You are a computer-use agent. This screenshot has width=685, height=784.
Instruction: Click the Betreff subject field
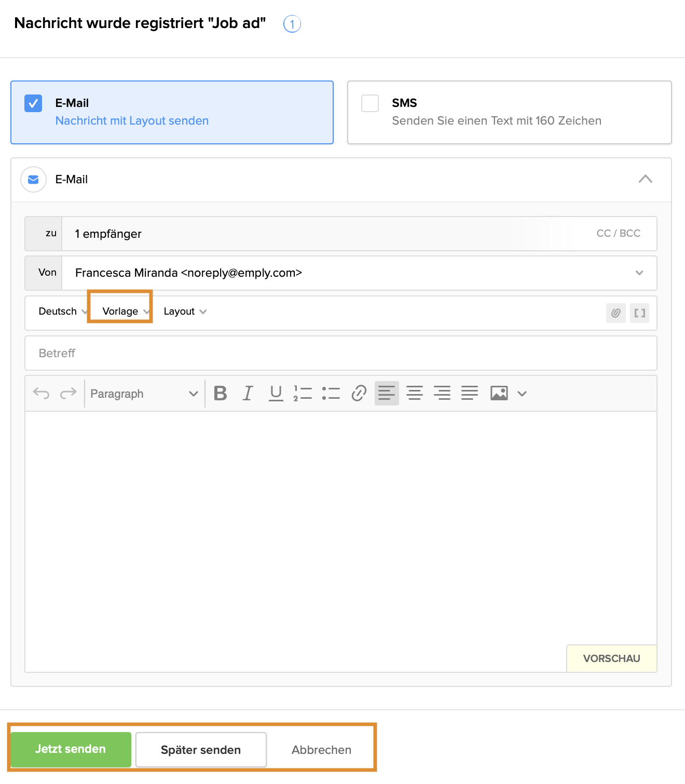click(x=340, y=353)
